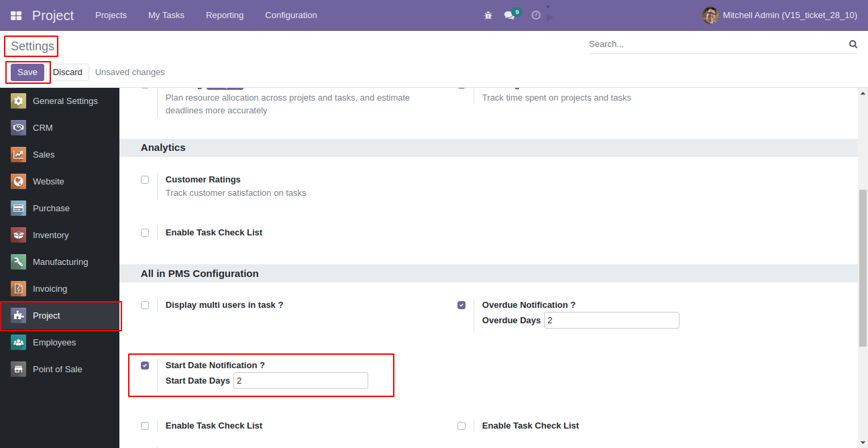The image size is (868, 448).
Task: Open Mitchell Admin user menu name
Action: pyautogui.click(x=790, y=15)
